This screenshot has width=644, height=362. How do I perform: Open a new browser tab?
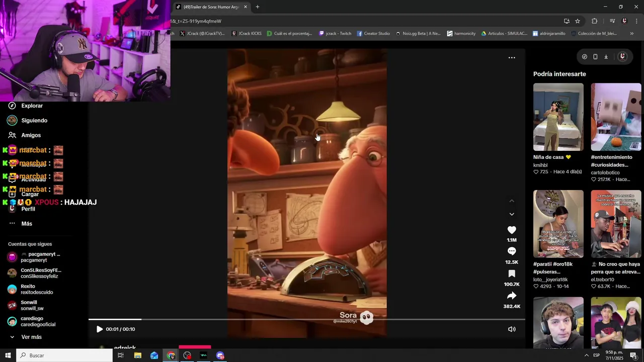[x=258, y=7]
